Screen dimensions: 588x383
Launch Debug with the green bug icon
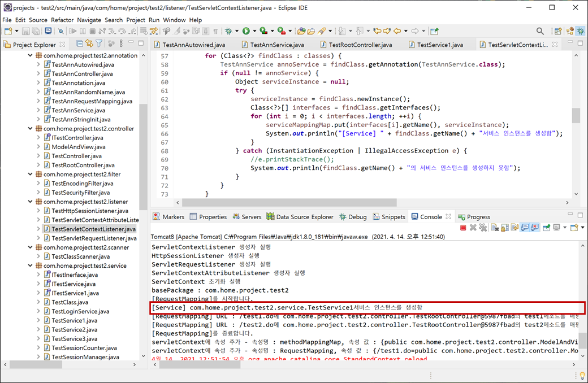coord(228,31)
